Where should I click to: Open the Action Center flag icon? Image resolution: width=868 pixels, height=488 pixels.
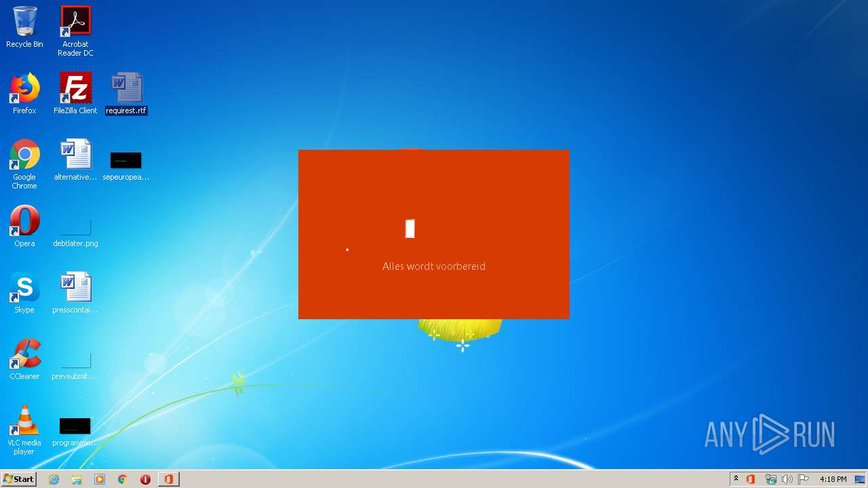(804, 479)
